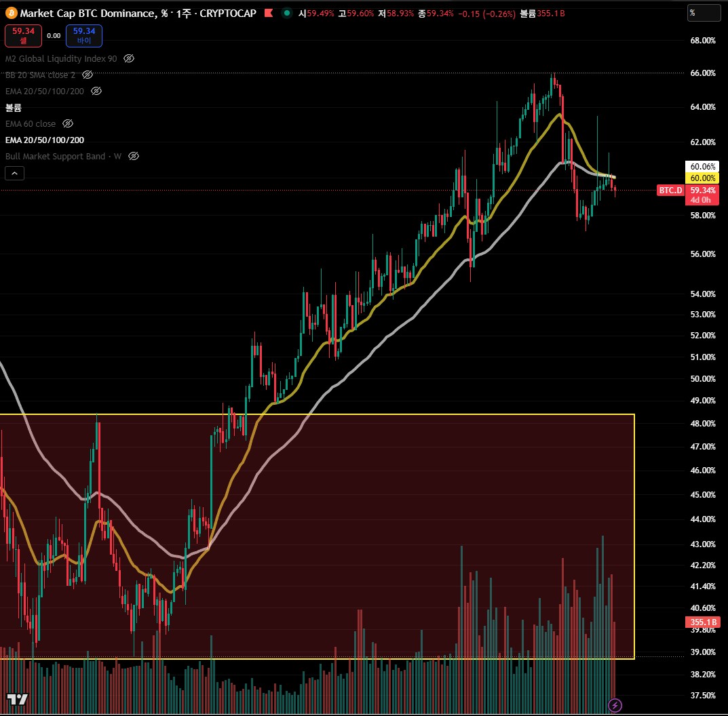Select the Market Cap BTC Dominance title
The width and height of the screenshot is (728, 716).
[94, 14]
